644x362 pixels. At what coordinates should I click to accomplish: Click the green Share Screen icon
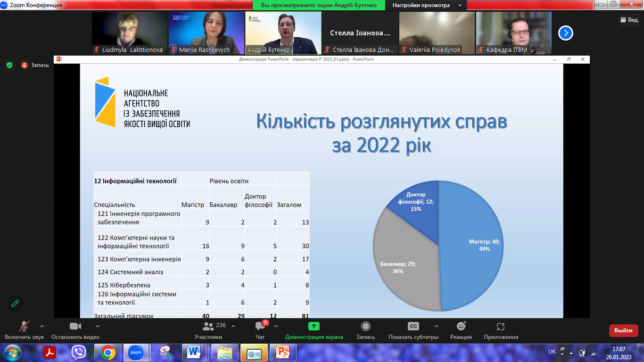coord(314,326)
